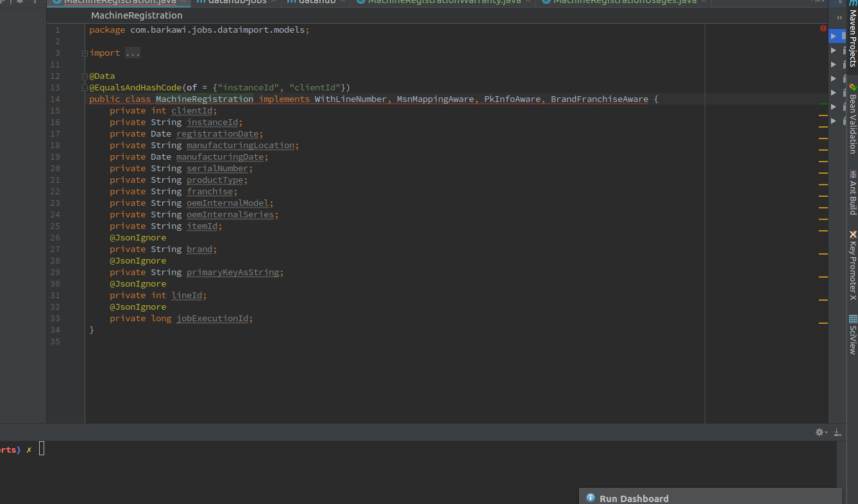Show more Maven toolbar items via double chevron

click(839, 18)
